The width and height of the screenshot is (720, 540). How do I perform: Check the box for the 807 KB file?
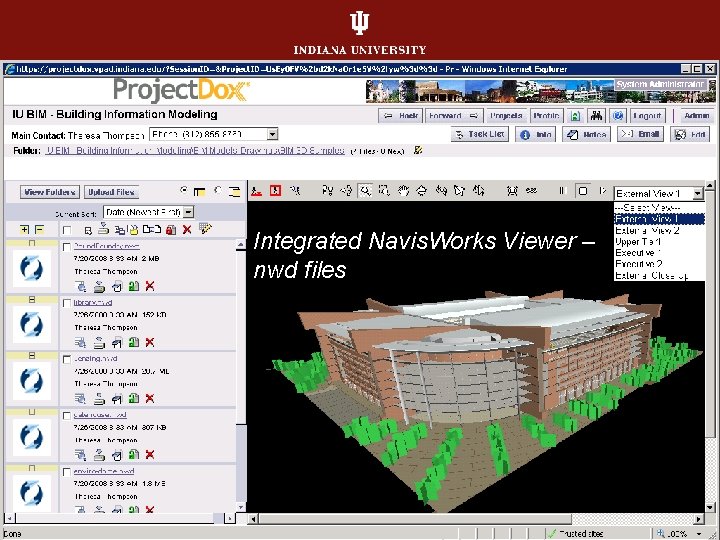click(x=67, y=416)
